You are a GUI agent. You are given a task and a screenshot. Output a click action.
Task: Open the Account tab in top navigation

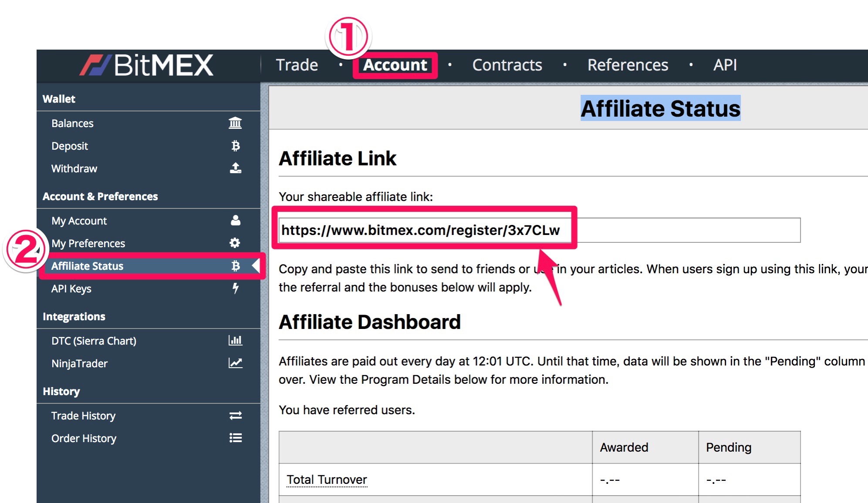[x=395, y=65]
